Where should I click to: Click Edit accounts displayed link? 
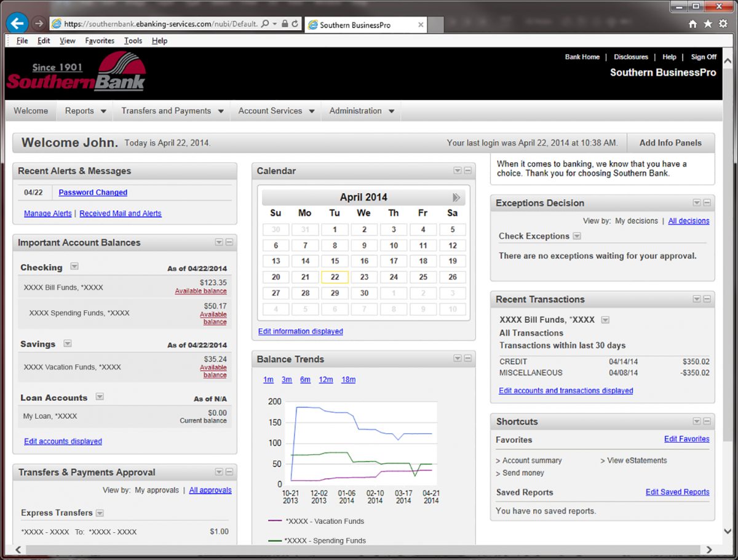63,441
